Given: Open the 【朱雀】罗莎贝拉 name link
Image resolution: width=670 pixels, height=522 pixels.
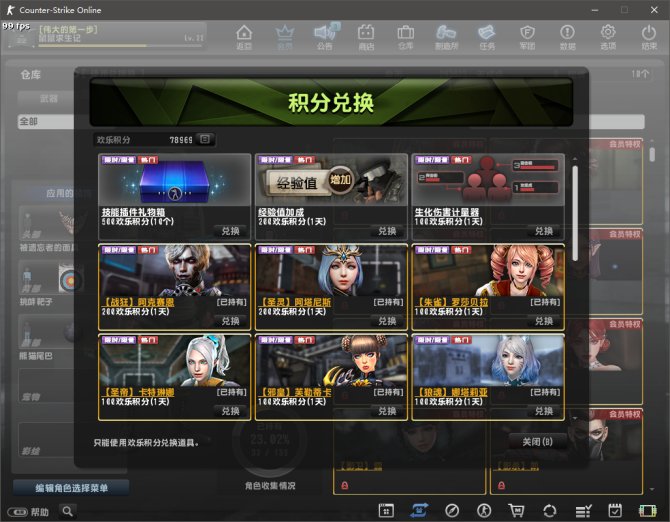Looking at the screenshot, I should (x=451, y=302).
